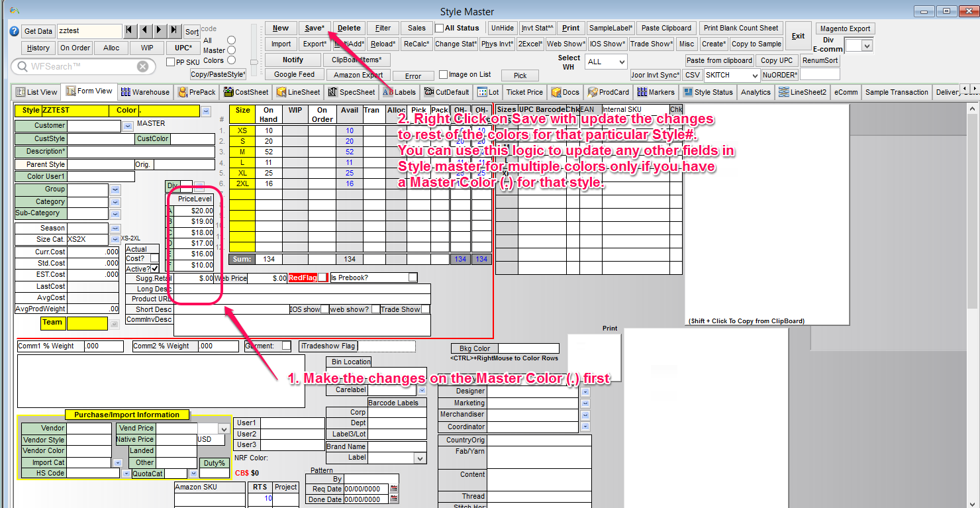
Task: Open the Carelabel dropdown
Action: pyautogui.click(x=421, y=390)
